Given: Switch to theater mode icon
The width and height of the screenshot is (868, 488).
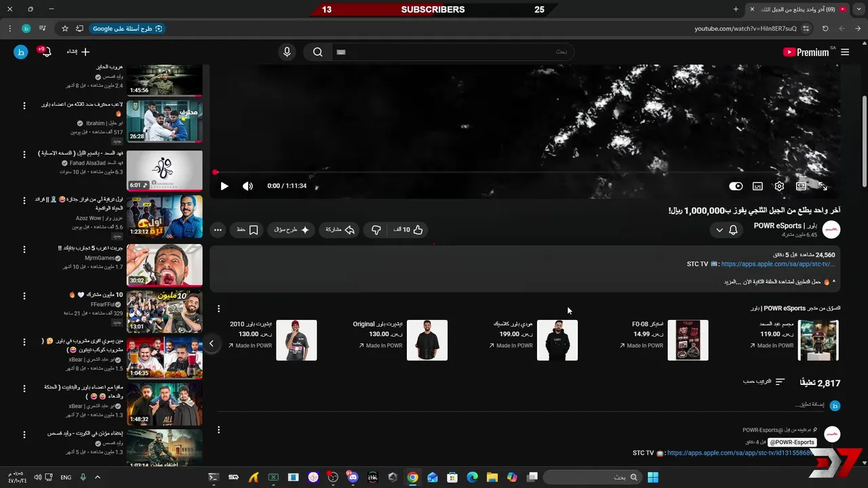Looking at the screenshot, I should 801,186.
